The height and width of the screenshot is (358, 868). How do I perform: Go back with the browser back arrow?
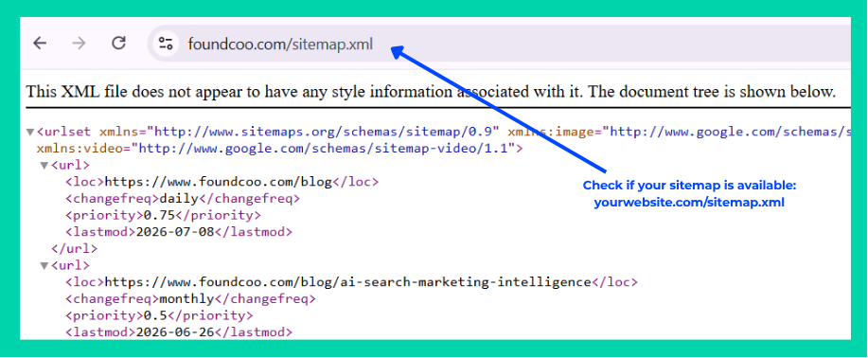click(x=40, y=44)
